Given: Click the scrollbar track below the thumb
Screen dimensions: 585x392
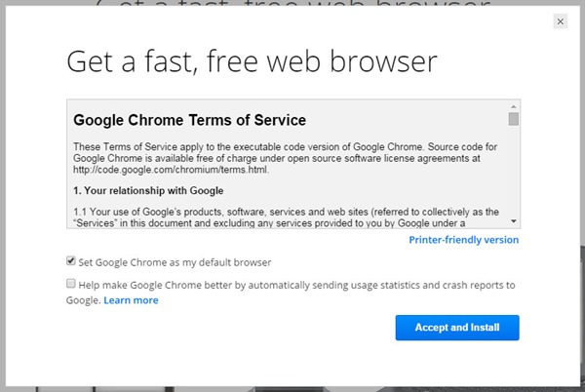Looking at the screenshot, I should (513, 176).
